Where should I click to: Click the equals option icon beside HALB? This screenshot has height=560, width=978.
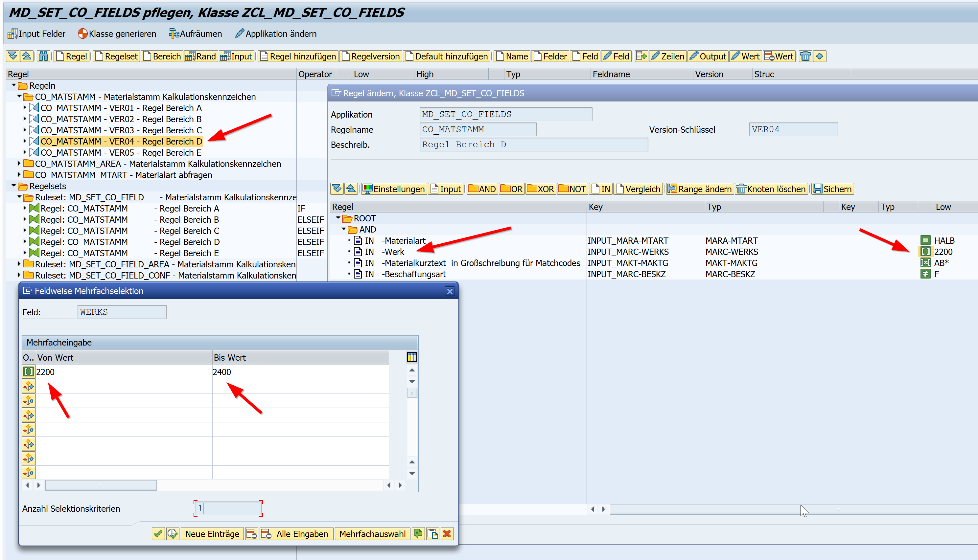(925, 240)
